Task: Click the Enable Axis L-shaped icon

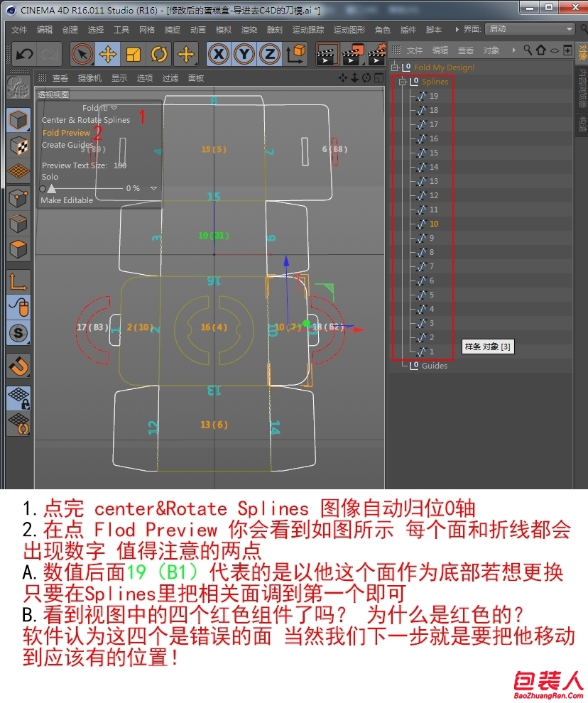Action: click(x=18, y=282)
